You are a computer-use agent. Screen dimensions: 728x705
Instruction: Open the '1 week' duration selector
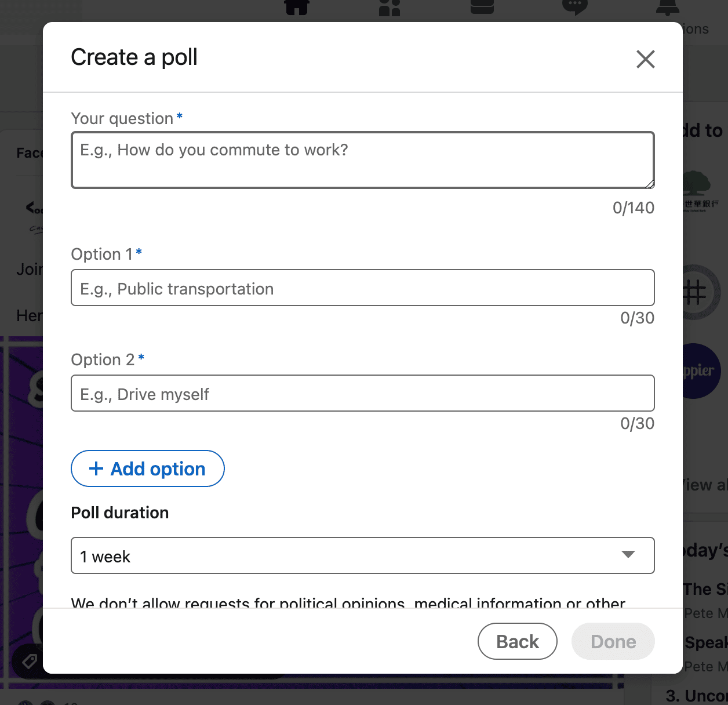pyautogui.click(x=362, y=555)
